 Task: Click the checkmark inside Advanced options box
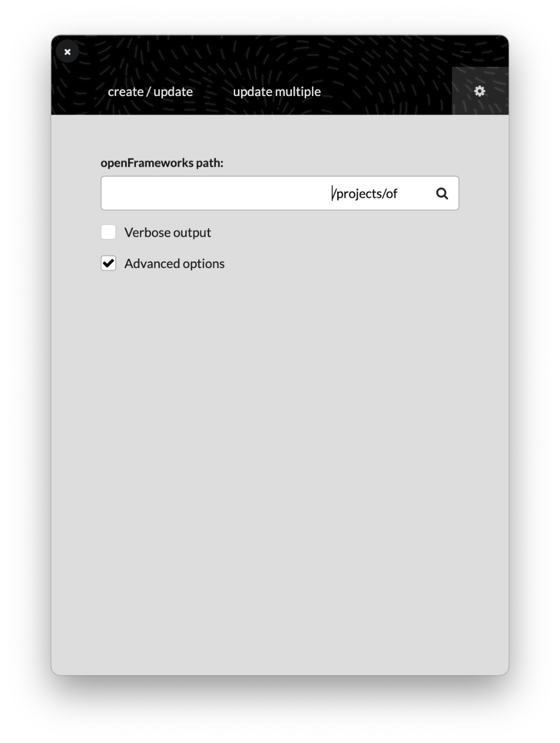pyautogui.click(x=108, y=263)
